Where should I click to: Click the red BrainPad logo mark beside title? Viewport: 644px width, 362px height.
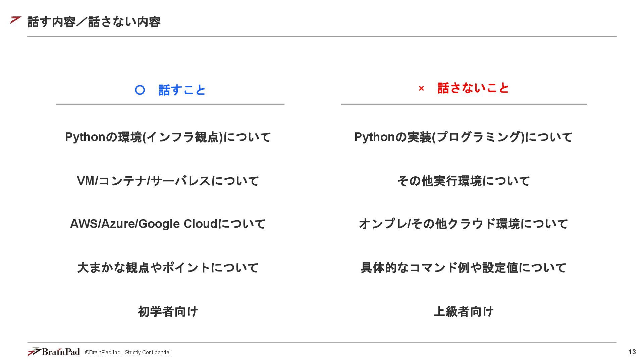coord(16,20)
